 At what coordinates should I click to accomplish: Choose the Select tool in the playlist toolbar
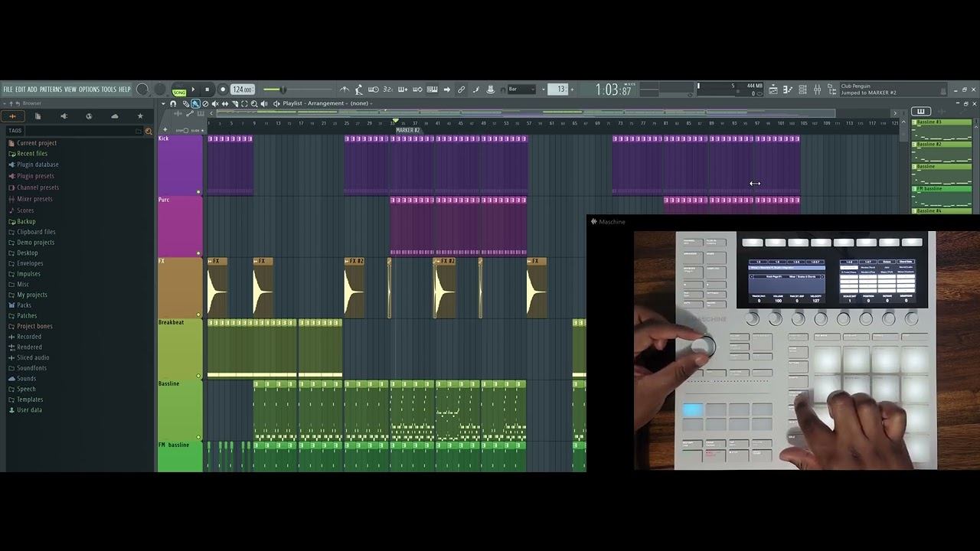coord(244,103)
